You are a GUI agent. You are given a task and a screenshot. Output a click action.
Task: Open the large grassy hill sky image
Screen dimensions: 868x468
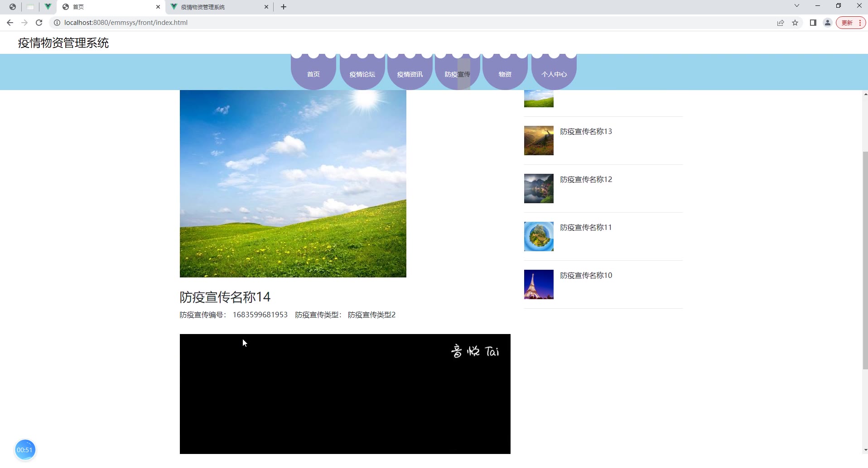coord(293,184)
